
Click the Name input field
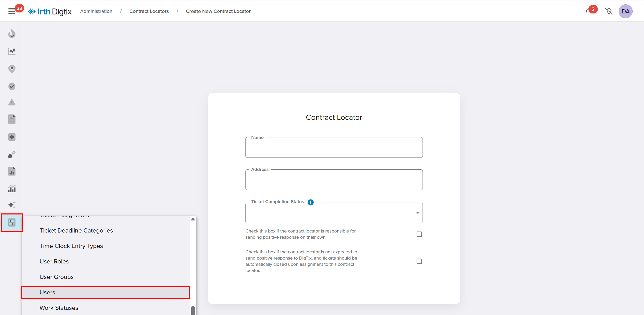(334, 148)
